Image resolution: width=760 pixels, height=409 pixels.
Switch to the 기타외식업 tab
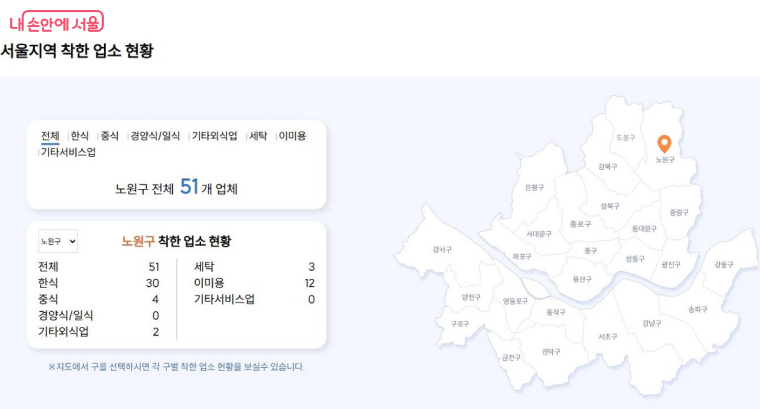pyautogui.click(x=214, y=136)
